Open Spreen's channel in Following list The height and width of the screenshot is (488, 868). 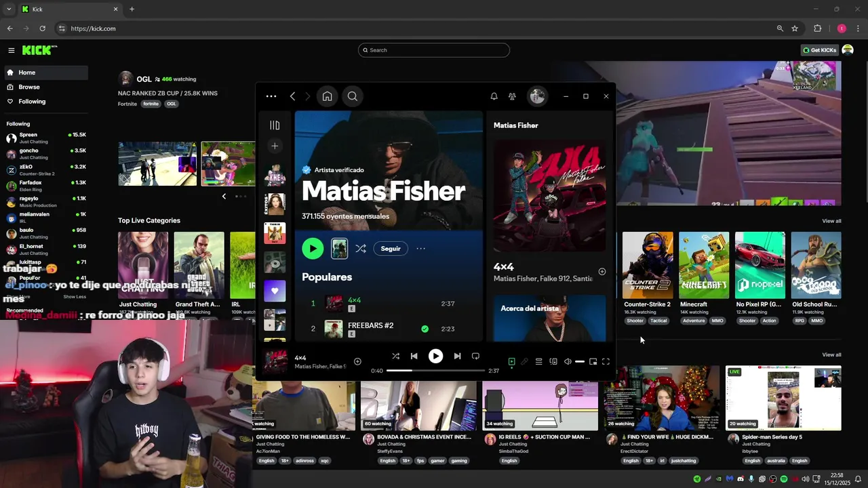[45, 138]
